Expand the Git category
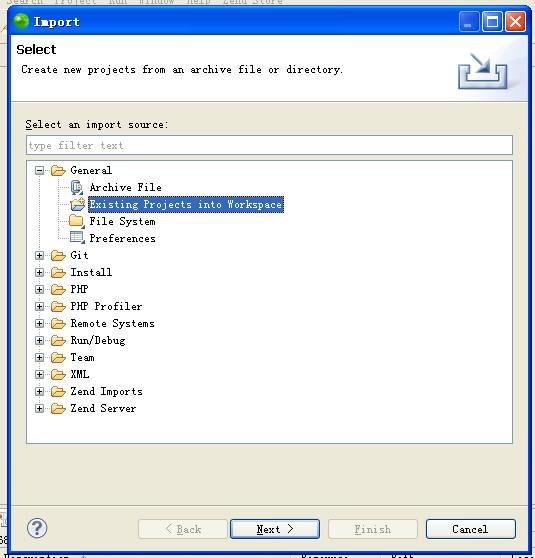535x558 pixels. click(40, 256)
